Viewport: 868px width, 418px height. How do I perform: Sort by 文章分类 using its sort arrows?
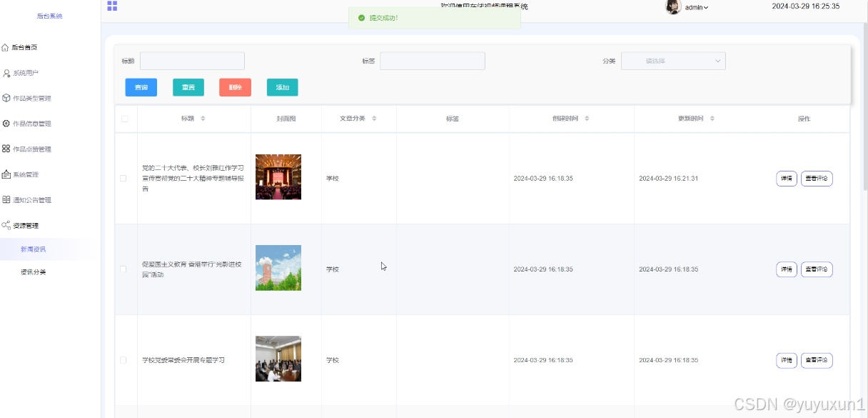coord(374,119)
